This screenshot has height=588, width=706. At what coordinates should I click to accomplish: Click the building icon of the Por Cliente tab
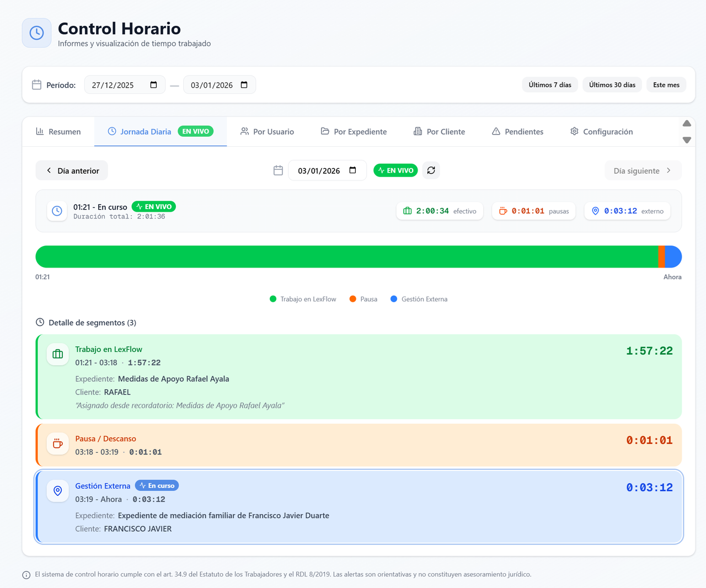(x=418, y=131)
